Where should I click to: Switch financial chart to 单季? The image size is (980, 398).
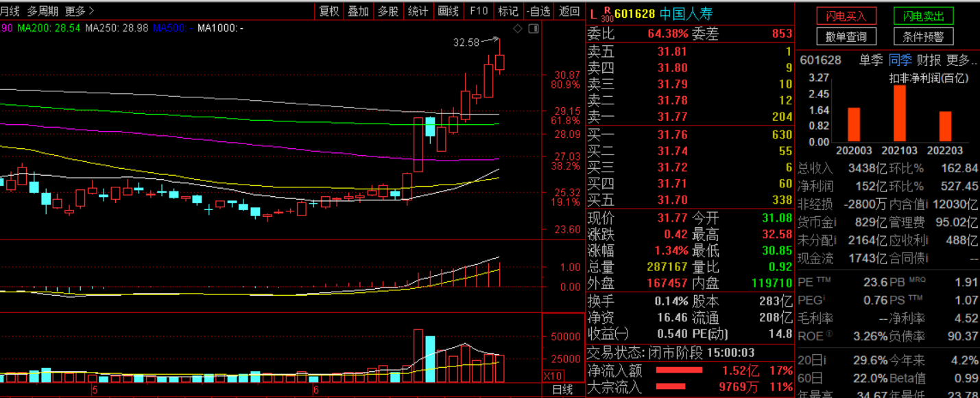(x=871, y=60)
